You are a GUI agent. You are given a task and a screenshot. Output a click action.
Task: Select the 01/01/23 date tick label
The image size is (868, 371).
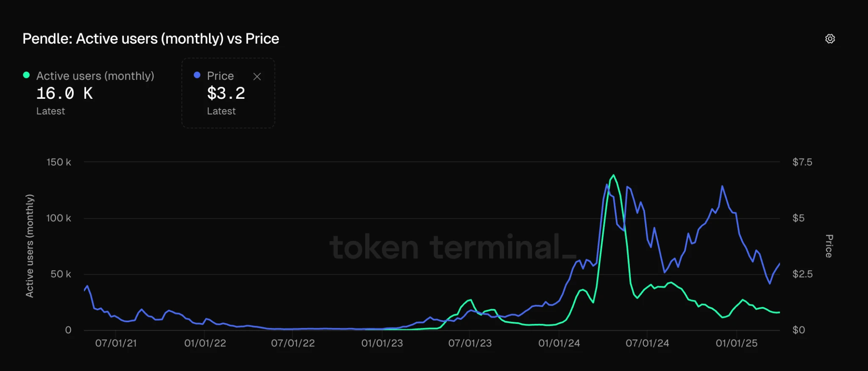click(382, 343)
